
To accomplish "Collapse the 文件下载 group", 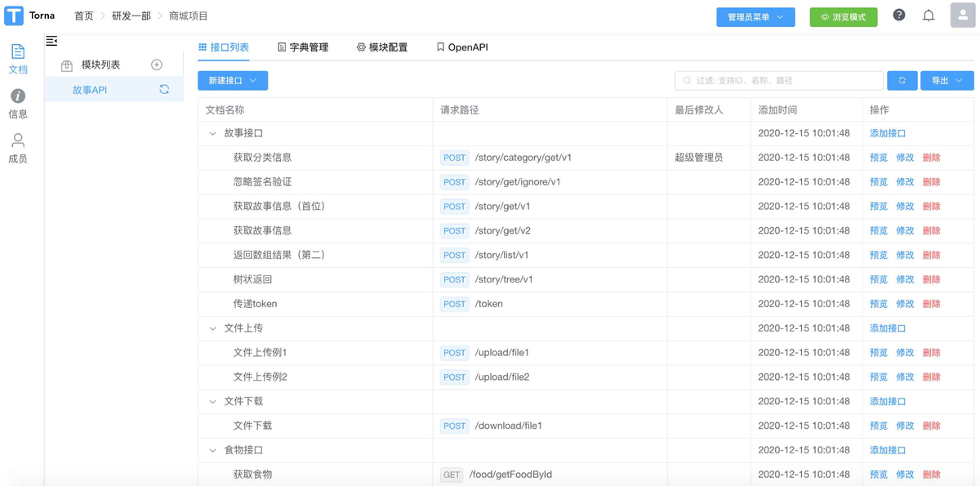I will [213, 402].
